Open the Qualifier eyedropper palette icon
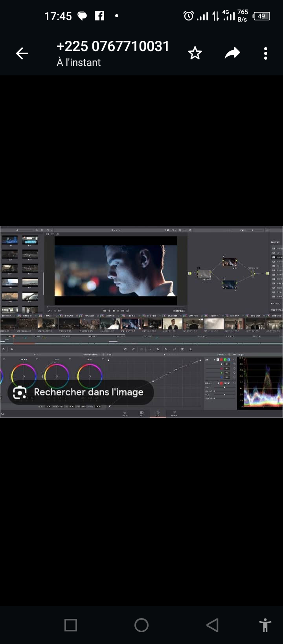Screen dimensions: 283x644 tap(133, 349)
